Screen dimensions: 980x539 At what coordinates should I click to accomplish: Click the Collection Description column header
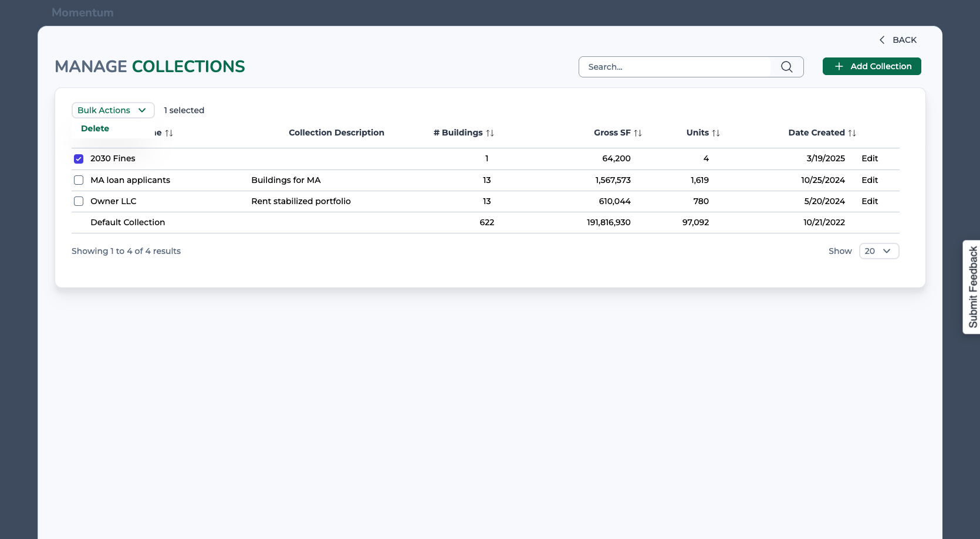pos(336,133)
